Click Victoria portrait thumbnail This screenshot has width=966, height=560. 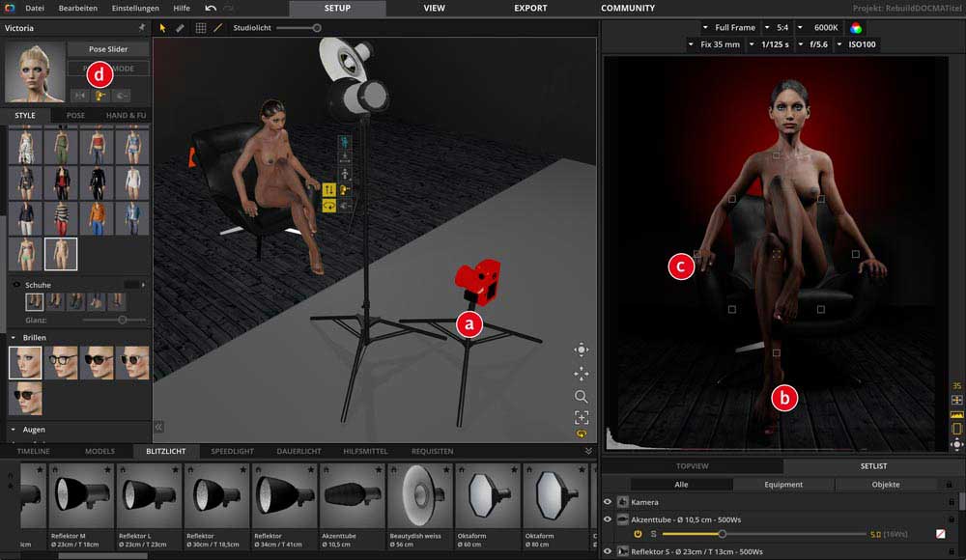point(35,72)
